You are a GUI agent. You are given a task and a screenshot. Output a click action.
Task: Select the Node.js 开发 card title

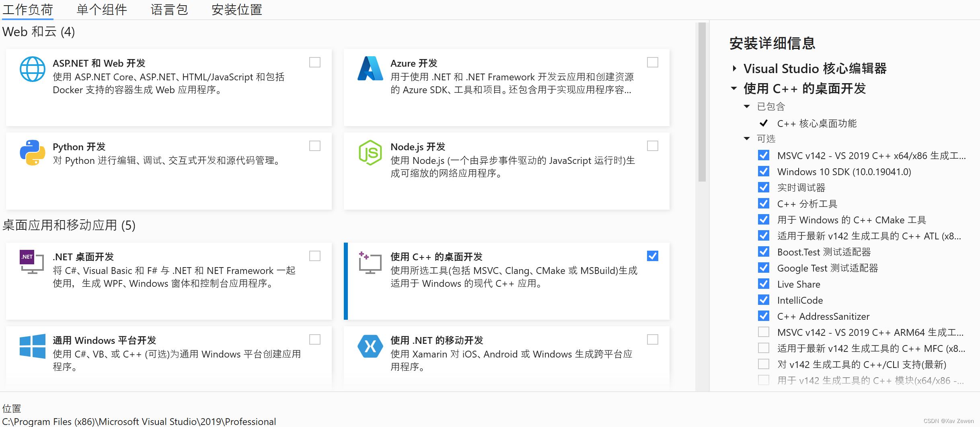click(x=418, y=147)
